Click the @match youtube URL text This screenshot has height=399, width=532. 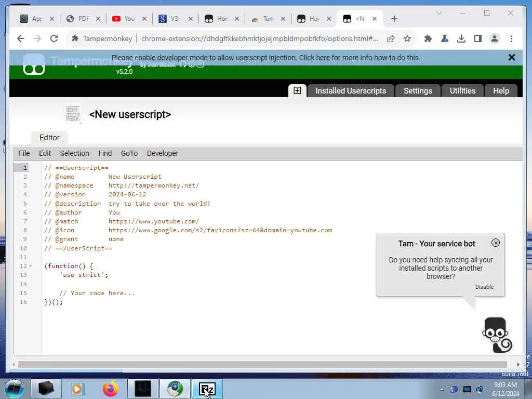click(x=154, y=221)
